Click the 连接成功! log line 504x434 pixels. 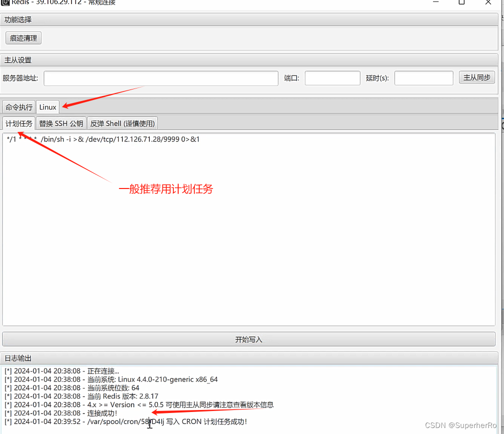pos(61,413)
